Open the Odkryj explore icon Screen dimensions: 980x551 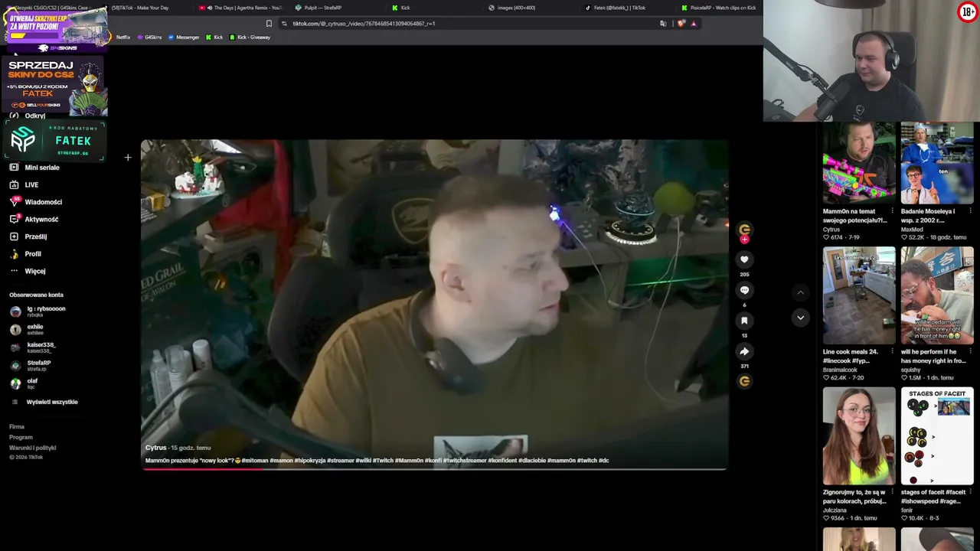point(14,116)
